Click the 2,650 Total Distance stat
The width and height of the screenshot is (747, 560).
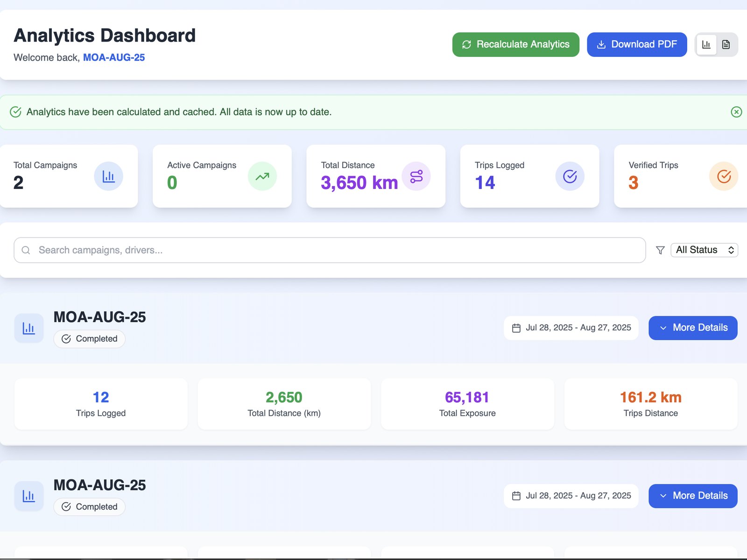pyautogui.click(x=284, y=404)
